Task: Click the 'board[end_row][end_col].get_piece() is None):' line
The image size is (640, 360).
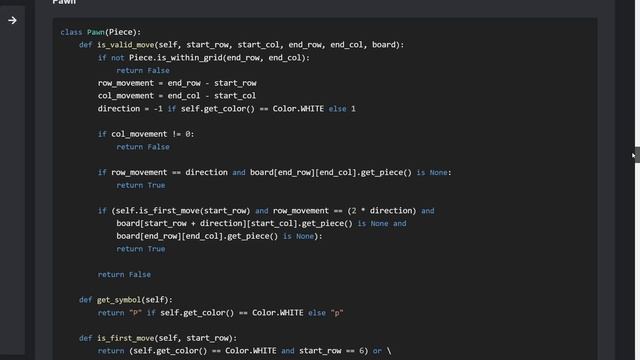Action: [x=219, y=236]
